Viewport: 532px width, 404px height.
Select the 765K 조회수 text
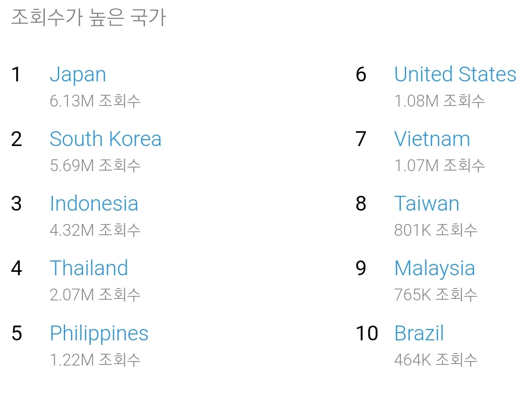click(x=436, y=295)
